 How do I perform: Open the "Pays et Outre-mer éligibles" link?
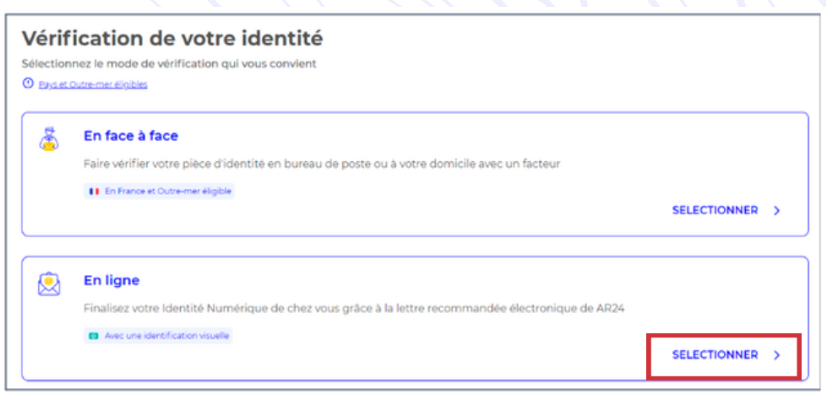tap(93, 85)
